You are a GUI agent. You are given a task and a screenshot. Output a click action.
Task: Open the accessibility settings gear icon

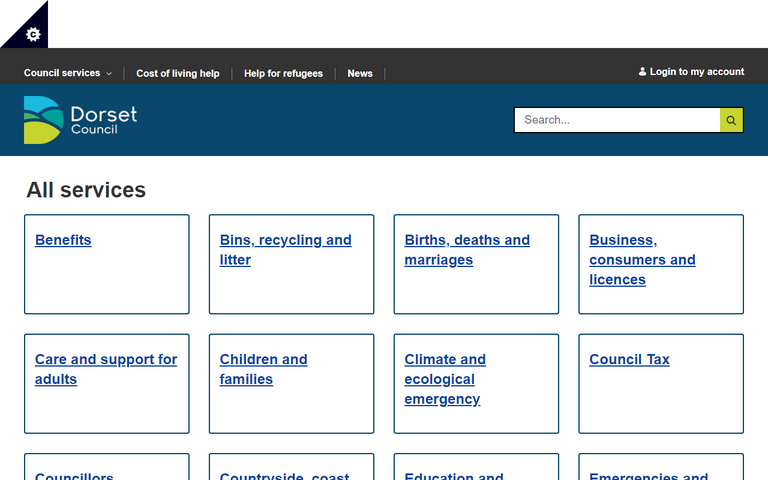32,34
